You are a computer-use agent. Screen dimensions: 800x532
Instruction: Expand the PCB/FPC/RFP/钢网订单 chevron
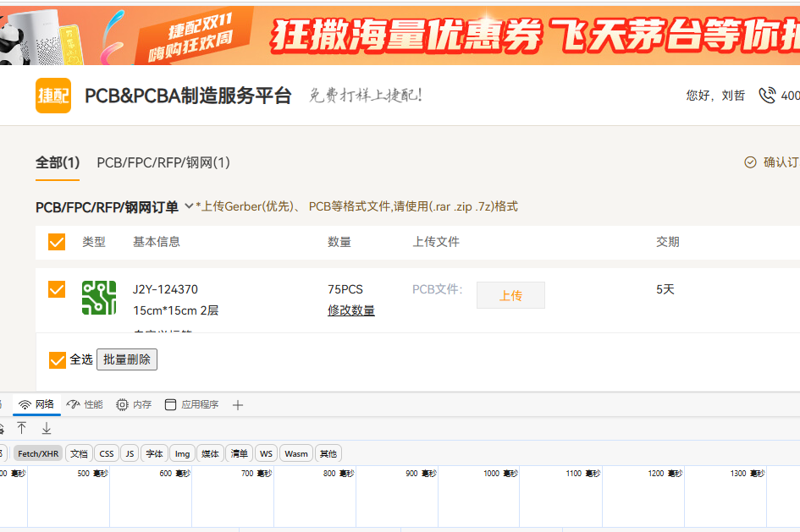tap(189, 206)
